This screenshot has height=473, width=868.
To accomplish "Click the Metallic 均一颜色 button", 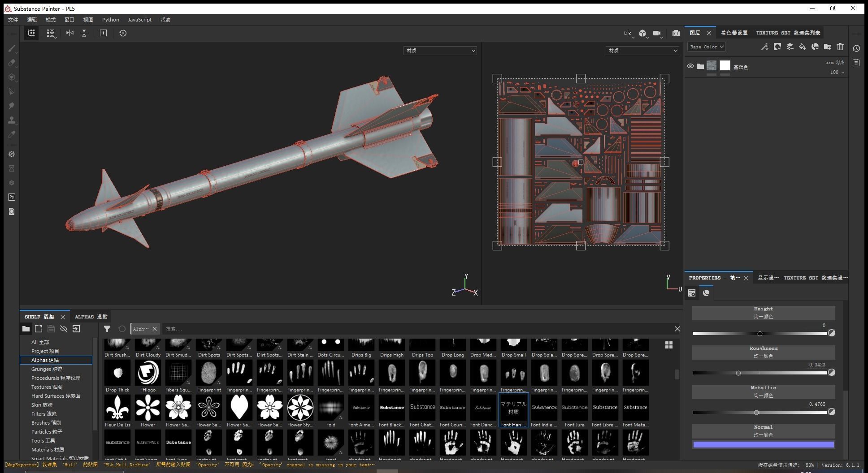I will click(764, 391).
